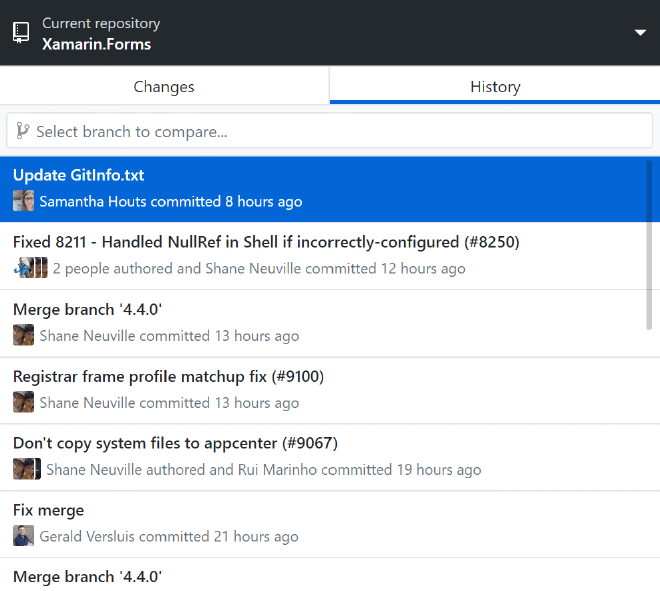
Task: Focus the Select branch to compare field
Action: [330, 130]
